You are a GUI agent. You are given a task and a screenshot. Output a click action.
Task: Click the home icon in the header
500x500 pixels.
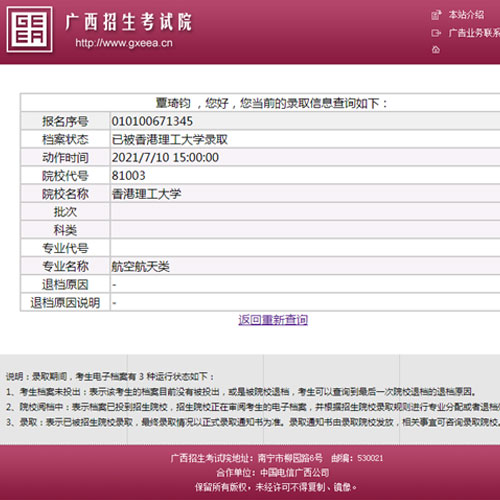coord(436,50)
